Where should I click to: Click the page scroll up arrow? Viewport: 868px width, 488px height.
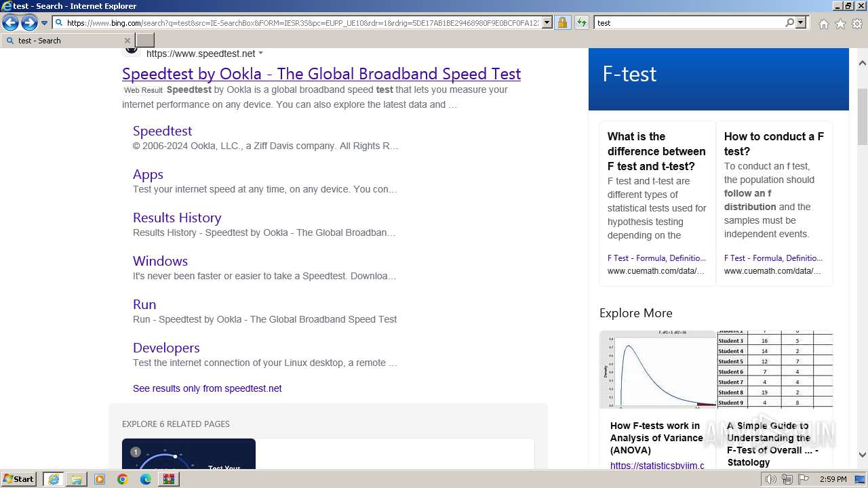coord(863,63)
